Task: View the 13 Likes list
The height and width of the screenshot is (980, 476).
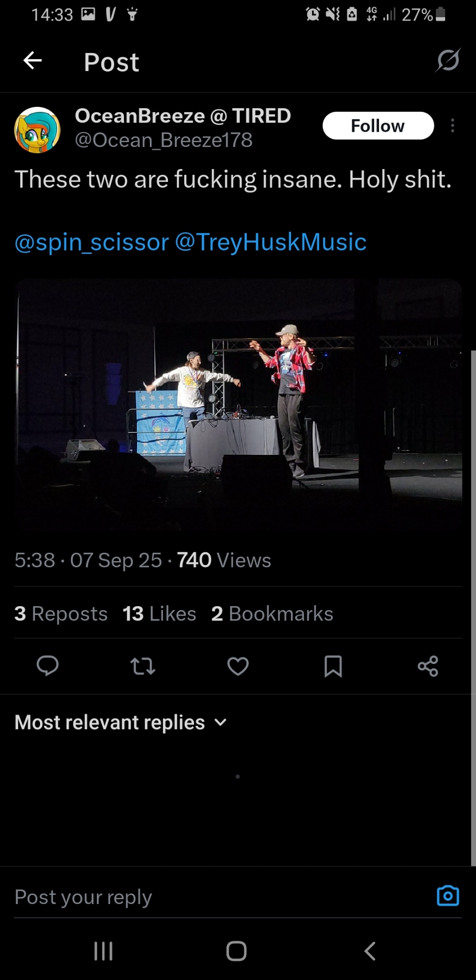Action: [159, 614]
